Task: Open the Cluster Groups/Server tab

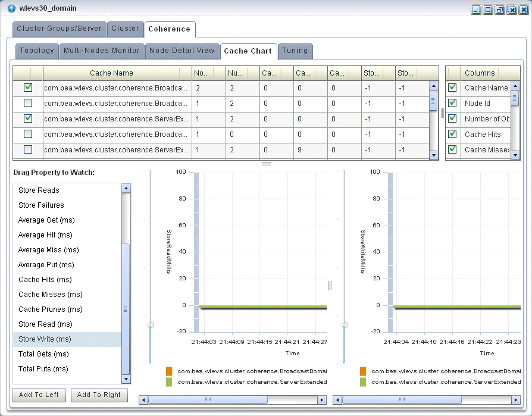Action: [x=60, y=29]
